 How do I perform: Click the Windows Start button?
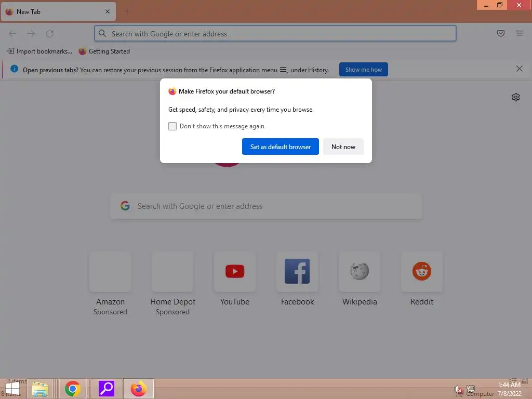click(x=13, y=389)
